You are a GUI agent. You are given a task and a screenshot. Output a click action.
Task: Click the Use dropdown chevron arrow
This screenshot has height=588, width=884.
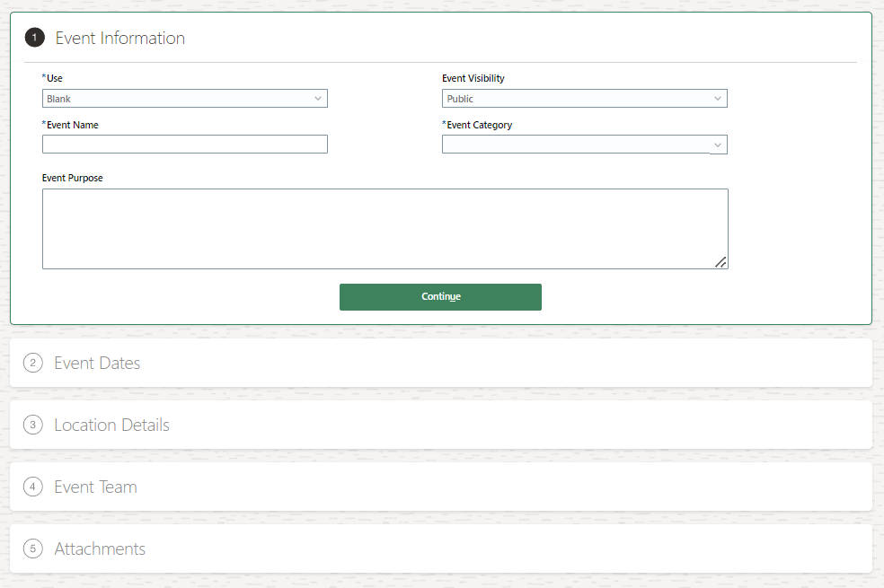tap(318, 99)
